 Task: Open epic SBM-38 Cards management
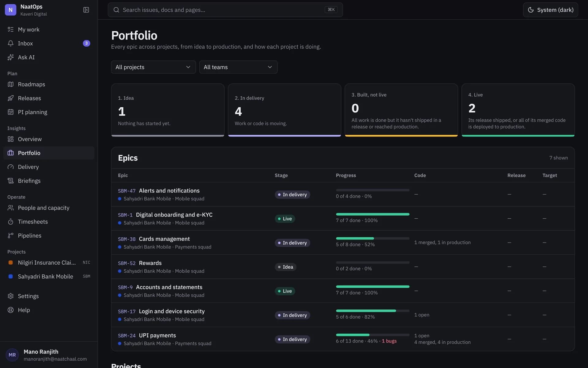coord(154,239)
